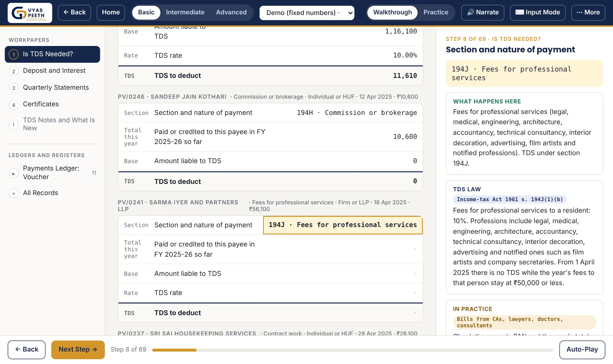Screen dimensions: 613x364
Task: Open the More menu
Action: click(588, 12)
